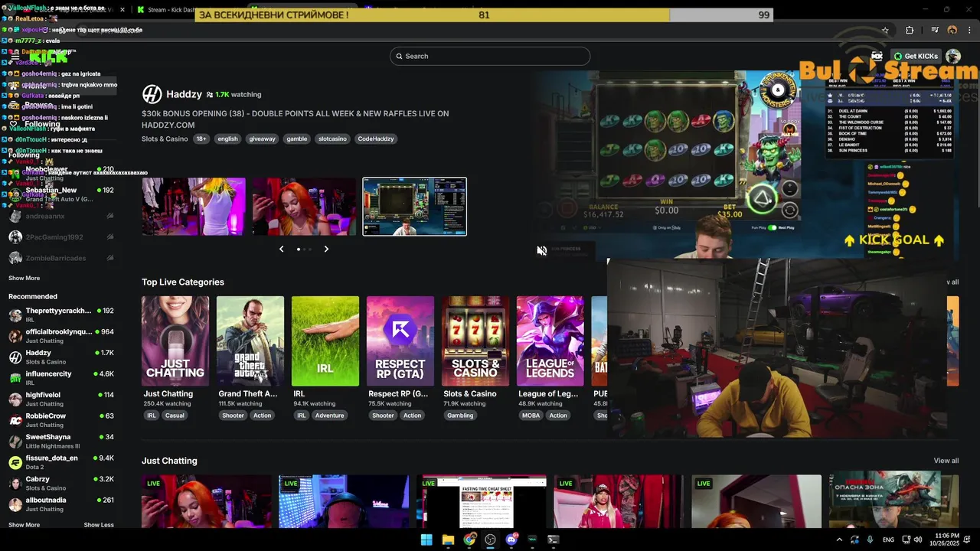Unmute the featured Haddzy stream preview
The image size is (980, 551).
point(541,250)
